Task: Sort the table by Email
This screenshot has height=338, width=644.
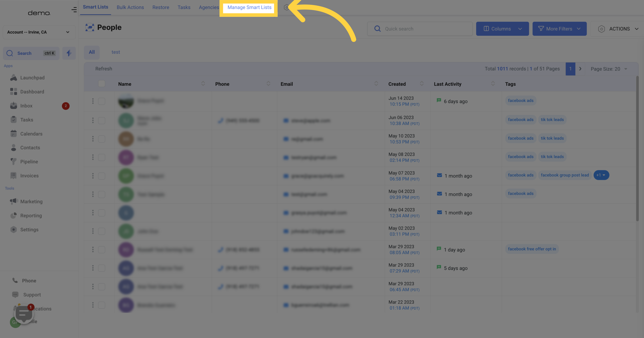Action: coord(376,84)
